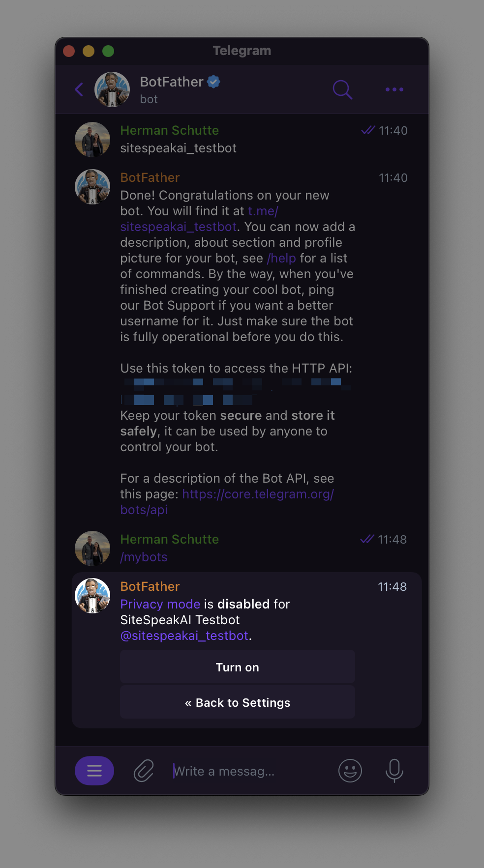The image size is (484, 868).
Task: Open the t.me/sitespeakai_testbot link
Action: point(179,227)
